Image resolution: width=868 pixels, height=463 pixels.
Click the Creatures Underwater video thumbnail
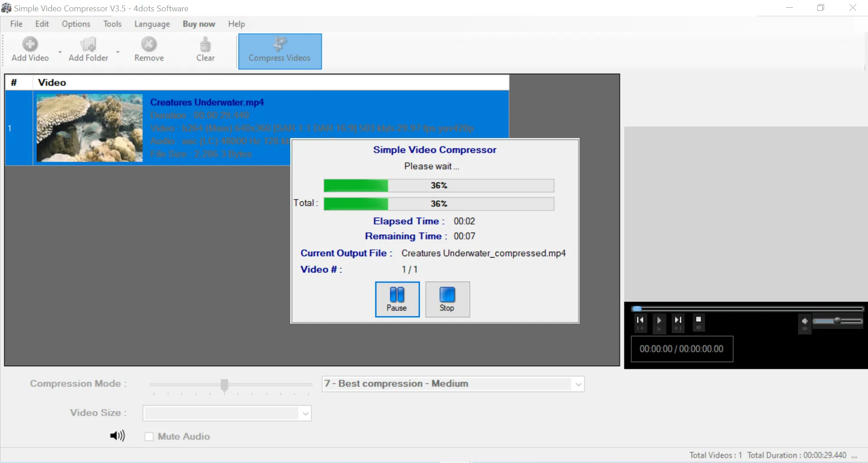[90, 128]
